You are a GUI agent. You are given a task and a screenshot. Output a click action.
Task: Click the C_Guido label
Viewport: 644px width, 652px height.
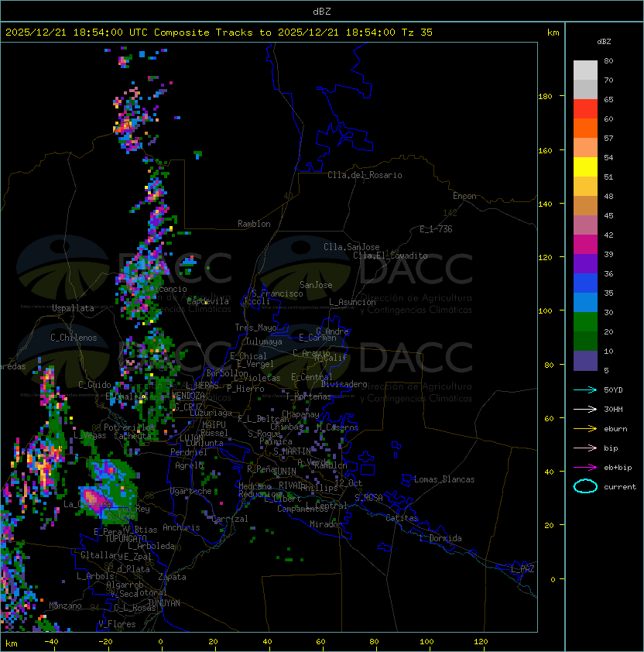[94, 385]
